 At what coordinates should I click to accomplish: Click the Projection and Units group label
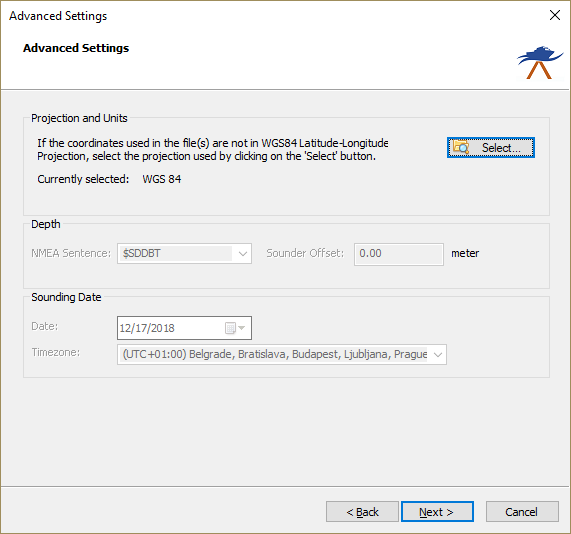pos(79,118)
